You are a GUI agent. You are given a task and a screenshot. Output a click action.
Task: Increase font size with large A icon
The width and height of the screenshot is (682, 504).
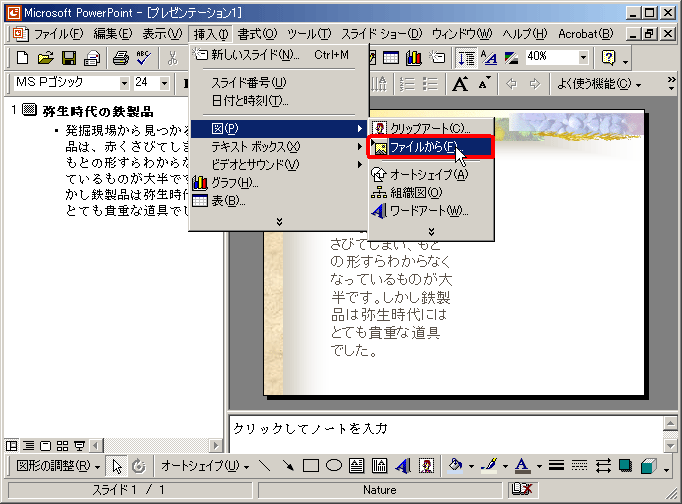point(460,83)
